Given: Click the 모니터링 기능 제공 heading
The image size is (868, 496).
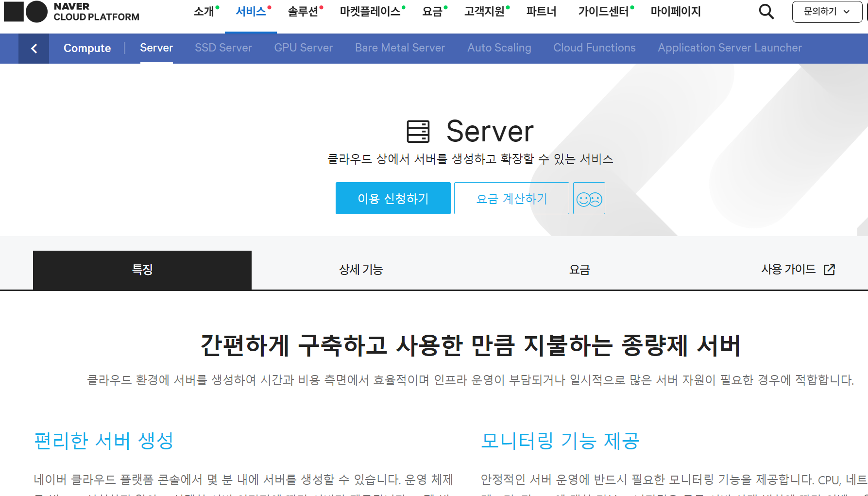Looking at the screenshot, I should click(560, 441).
